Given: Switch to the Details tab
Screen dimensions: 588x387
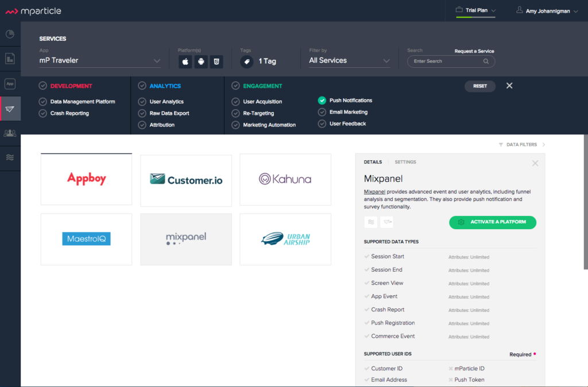Looking at the screenshot, I should point(373,162).
